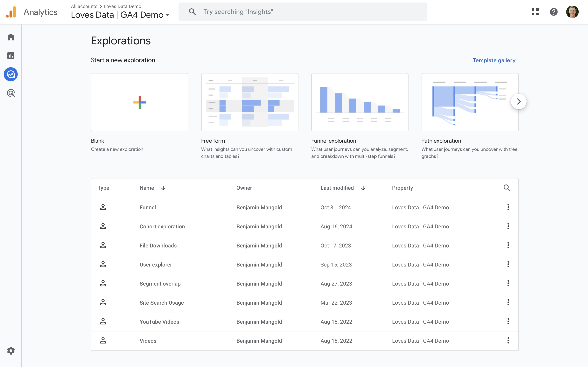The width and height of the screenshot is (588, 367).
Task: Click the Free form title text
Action: [213, 141]
